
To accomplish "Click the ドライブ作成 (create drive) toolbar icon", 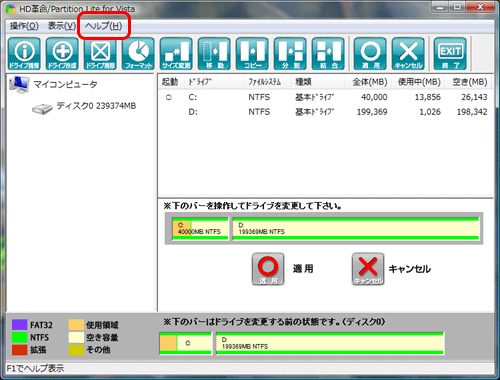I will [x=62, y=54].
